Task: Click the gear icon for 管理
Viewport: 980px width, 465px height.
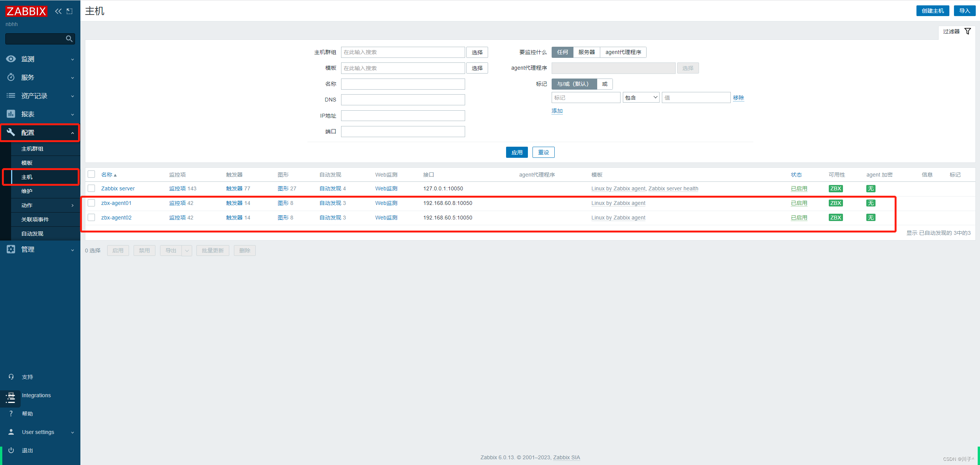Action: (11, 249)
